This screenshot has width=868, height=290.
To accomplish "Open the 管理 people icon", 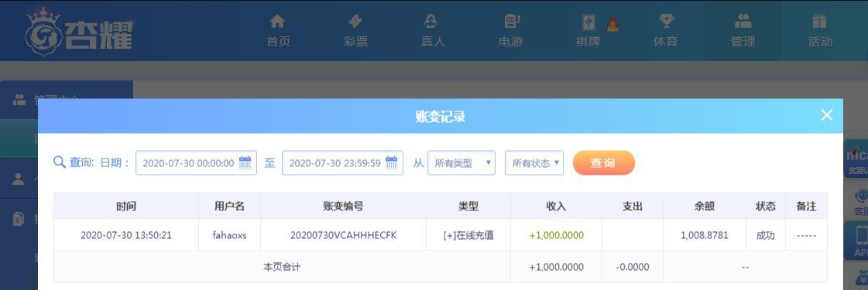I will tap(743, 22).
